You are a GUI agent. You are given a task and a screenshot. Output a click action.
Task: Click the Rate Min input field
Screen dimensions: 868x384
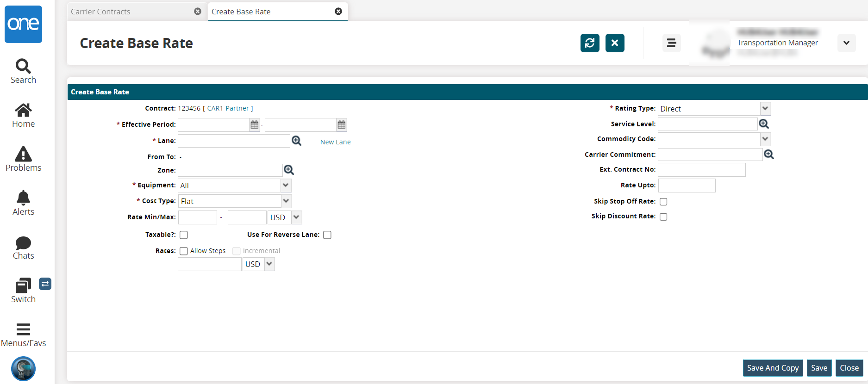[x=198, y=217]
